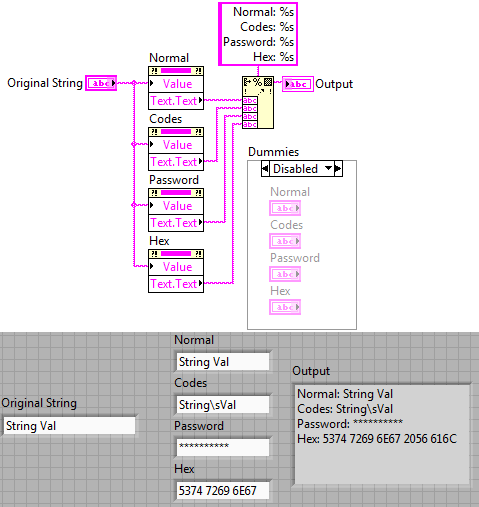Click the 'Password: %s' line in format constant
Screen dimensions: 479x507
[x=258, y=42]
